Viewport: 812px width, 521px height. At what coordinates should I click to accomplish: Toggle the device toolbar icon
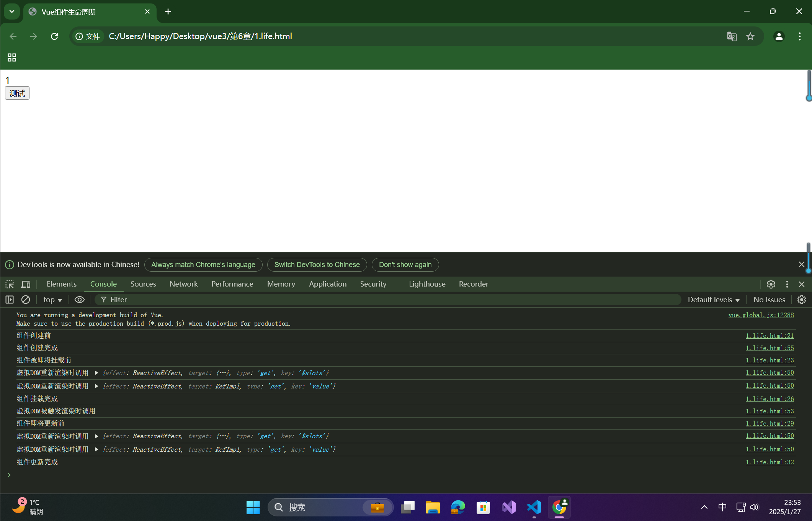click(x=26, y=284)
